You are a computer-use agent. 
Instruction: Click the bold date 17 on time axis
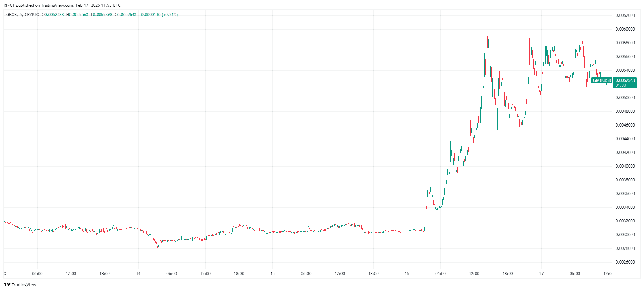tap(542, 274)
